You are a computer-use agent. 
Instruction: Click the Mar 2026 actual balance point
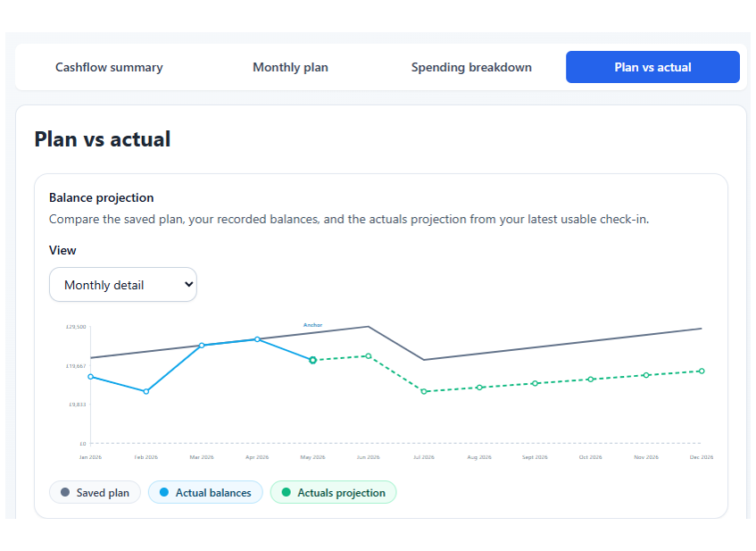click(202, 346)
